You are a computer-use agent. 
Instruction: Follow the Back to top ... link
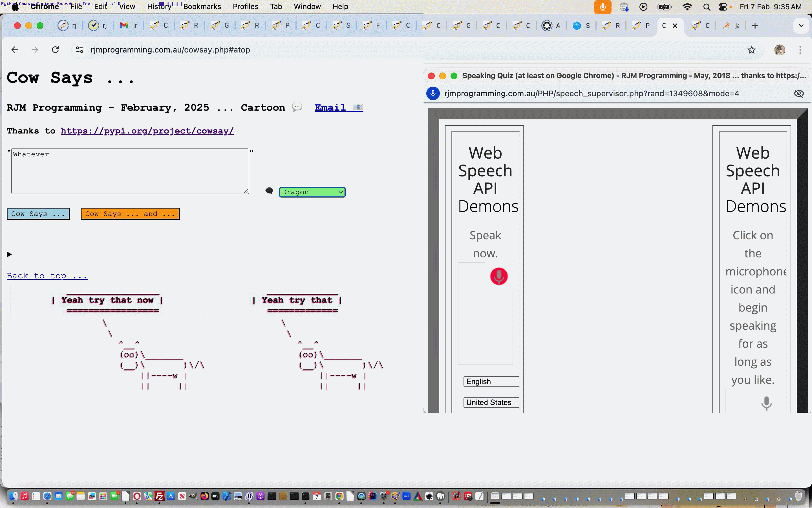coord(47,276)
